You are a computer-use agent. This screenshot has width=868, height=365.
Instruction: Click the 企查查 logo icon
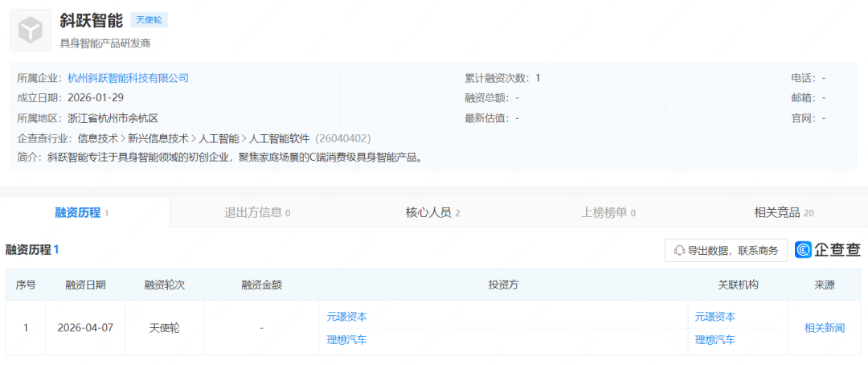pos(803,250)
